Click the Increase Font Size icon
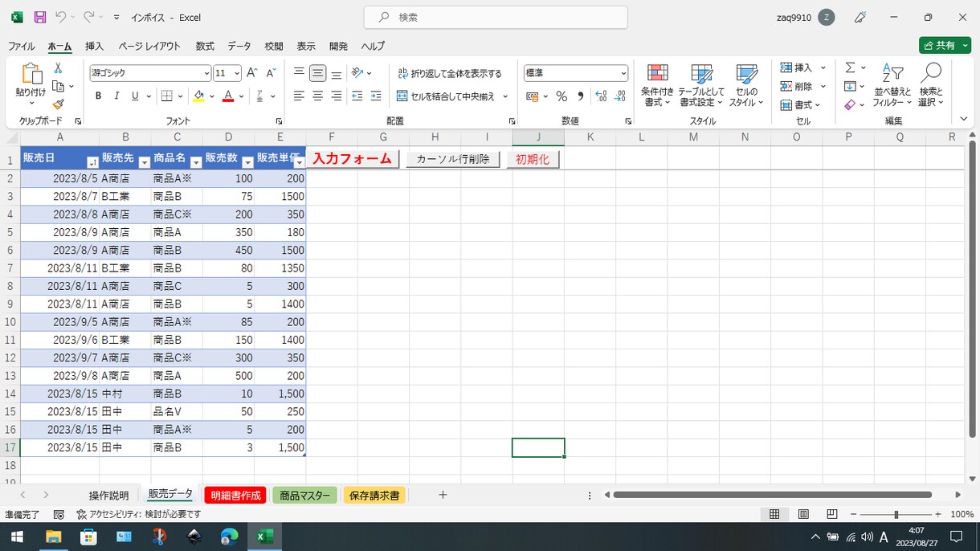 [x=252, y=73]
